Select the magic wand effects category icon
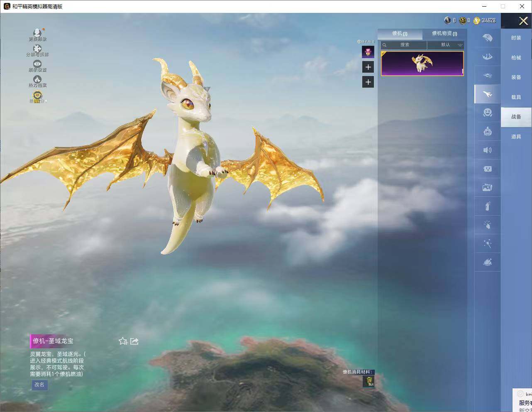532x412 pixels. pos(488,243)
